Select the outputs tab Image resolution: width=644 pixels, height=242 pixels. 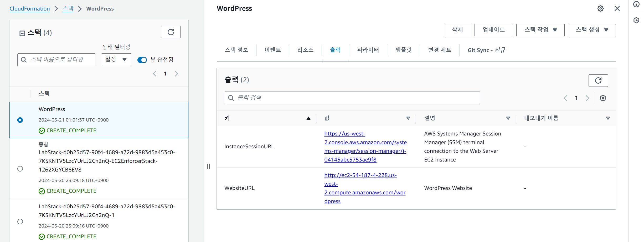pyautogui.click(x=335, y=50)
